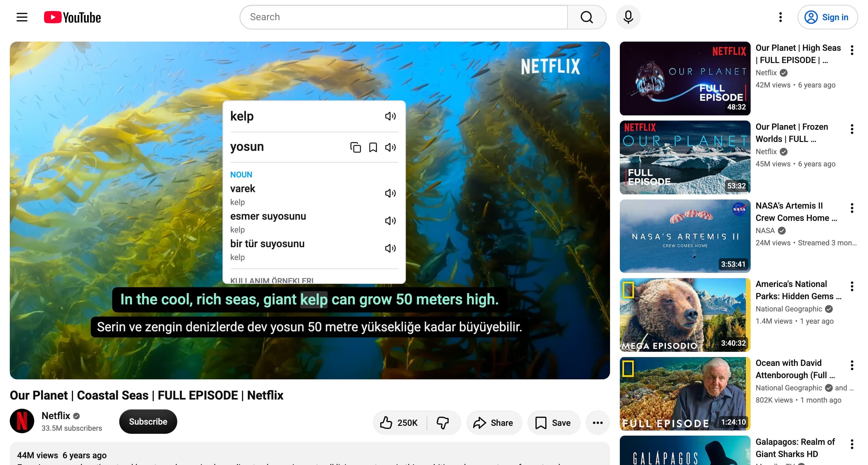Subscribe to the Netflix channel
The image size is (868, 465).
(148, 422)
